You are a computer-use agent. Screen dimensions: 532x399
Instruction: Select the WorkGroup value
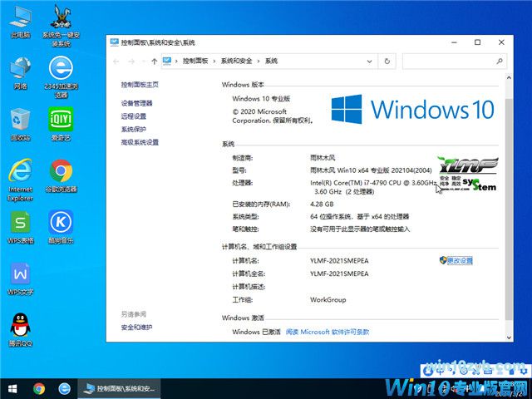click(328, 299)
